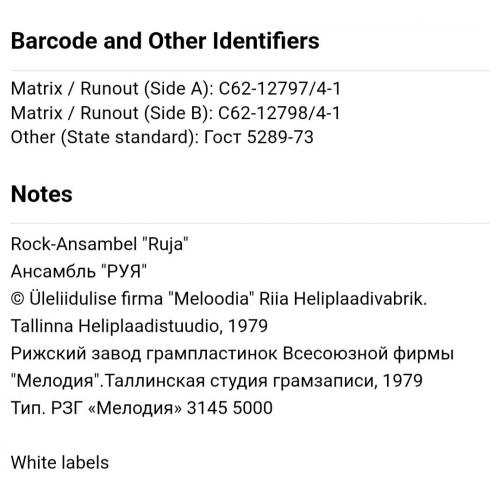The image size is (500, 500).
Task: Click the Other (State standard) label
Action: [105, 137]
